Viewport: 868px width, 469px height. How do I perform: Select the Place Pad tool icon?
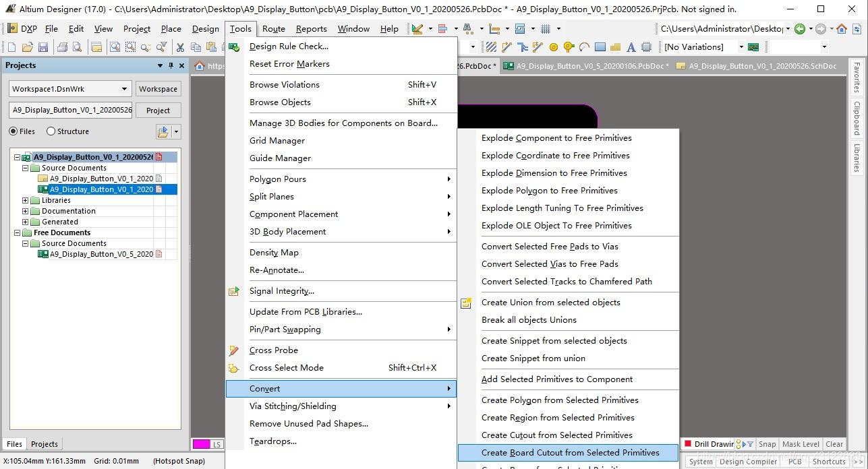pyautogui.click(x=553, y=47)
